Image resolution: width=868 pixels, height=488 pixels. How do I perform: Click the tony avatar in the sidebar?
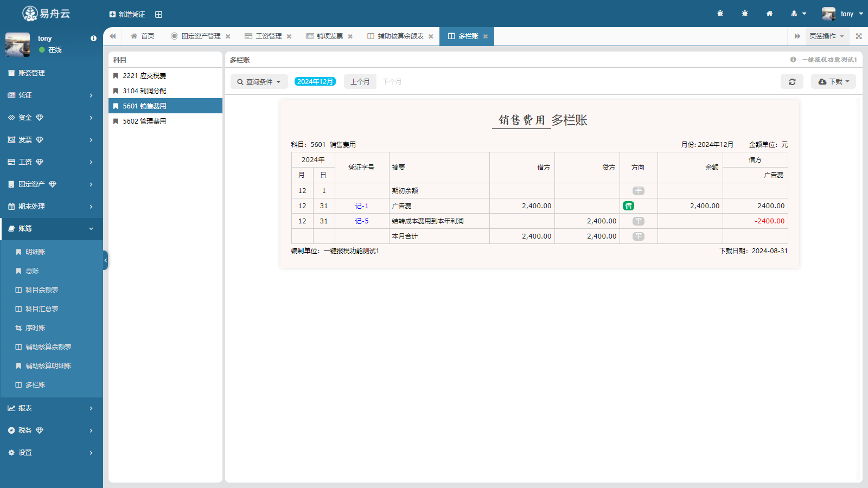(x=17, y=44)
